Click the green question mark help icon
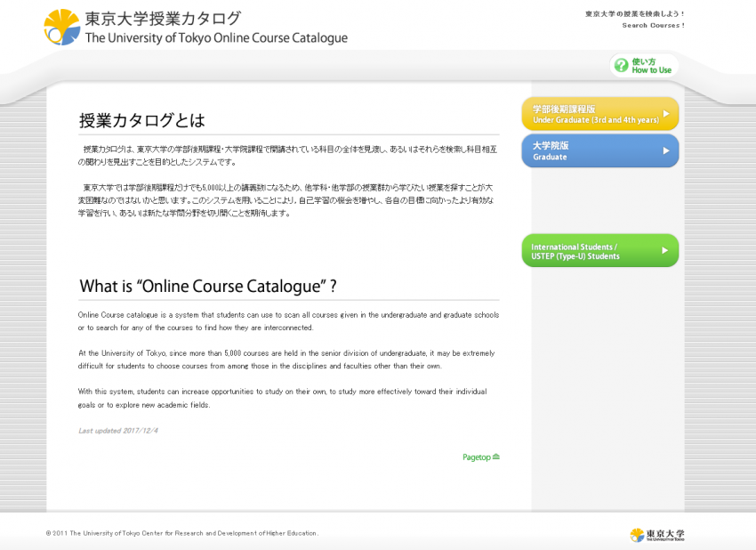 [621, 65]
